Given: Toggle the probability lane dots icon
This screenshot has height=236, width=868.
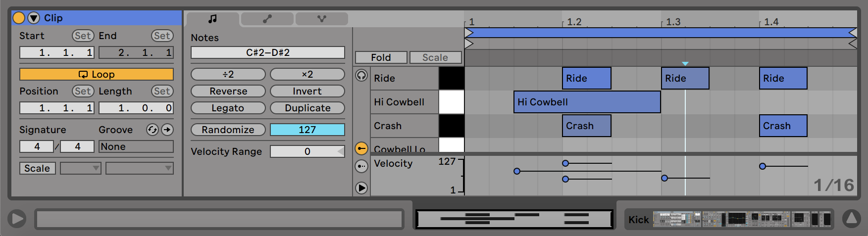Looking at the screenshot, I should pyautogui.click(x=361, y=167).
